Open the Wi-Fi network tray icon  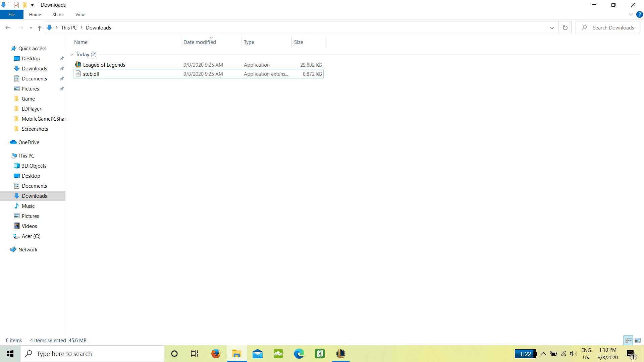[x=564, y=354]
